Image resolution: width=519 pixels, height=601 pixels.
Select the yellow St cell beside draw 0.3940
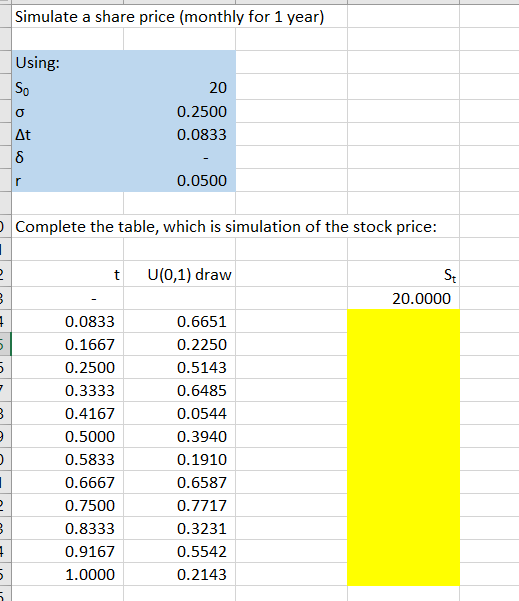tap(404, 436)
